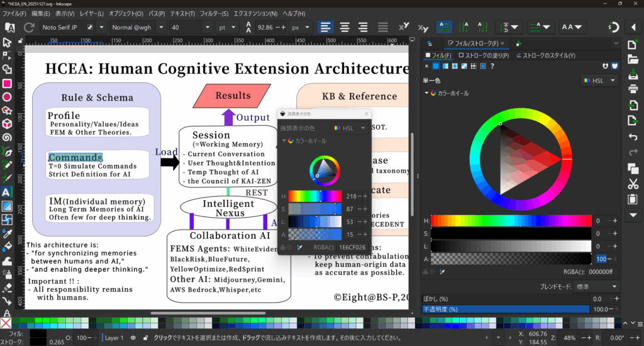Close the 強調表示の色 popup dialog

coord(366,114)
